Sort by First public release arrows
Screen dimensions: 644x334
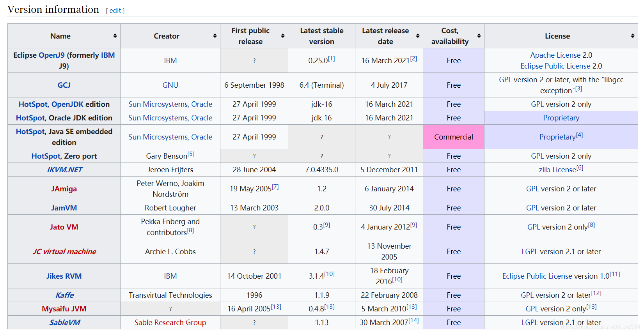click(x=283, y=36)
